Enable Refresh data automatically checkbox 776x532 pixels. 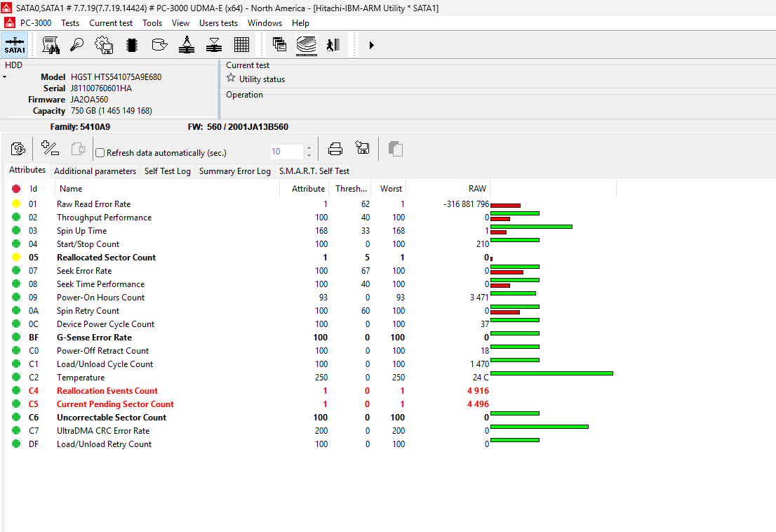100,153
